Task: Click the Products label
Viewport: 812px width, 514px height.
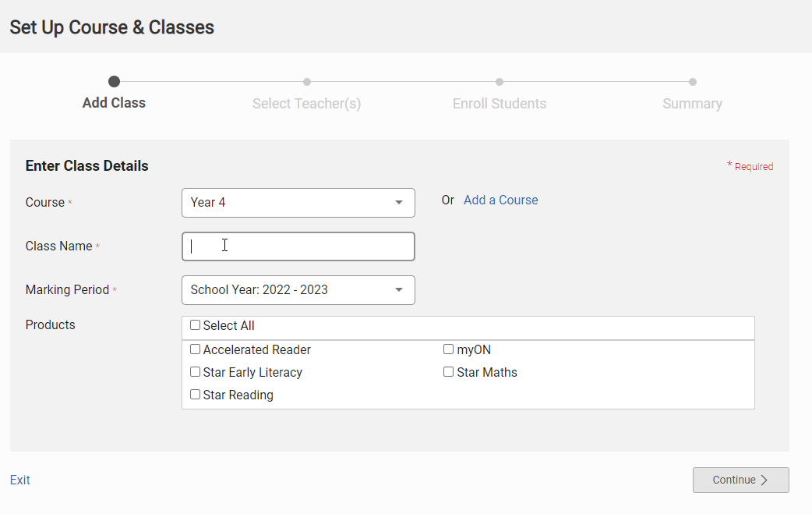Action: click(x=50, y=325)
